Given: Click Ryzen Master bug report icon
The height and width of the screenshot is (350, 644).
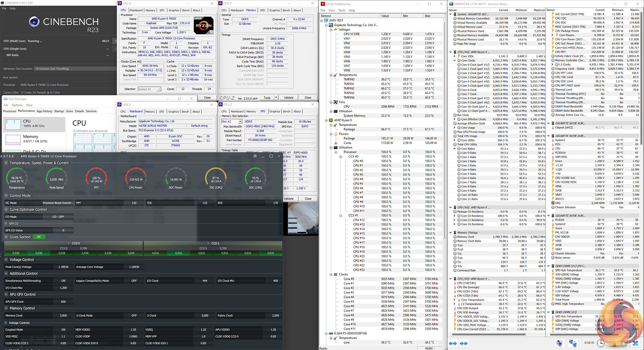Looking at the screenshot, I should pos(255,156).
